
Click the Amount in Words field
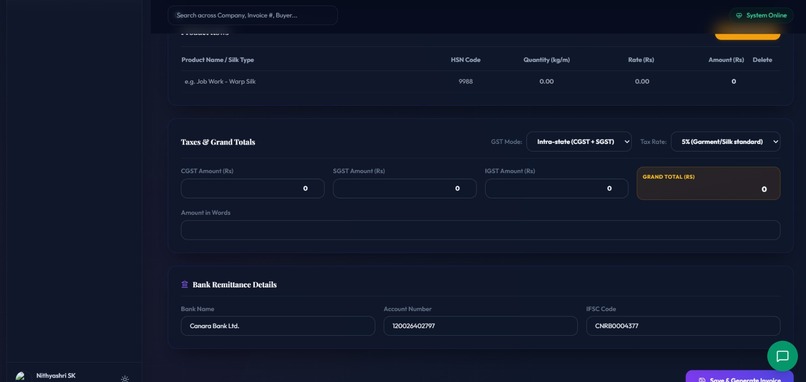[480, 230]
